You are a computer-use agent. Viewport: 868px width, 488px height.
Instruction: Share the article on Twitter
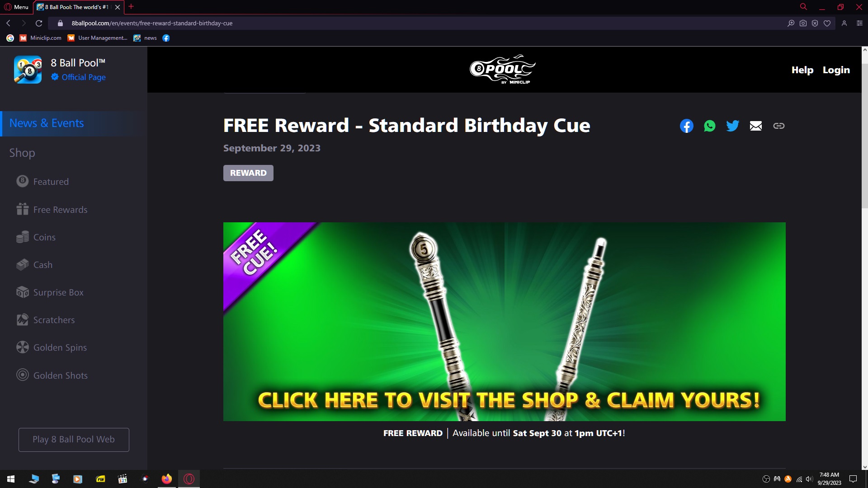tap(732, 126)
